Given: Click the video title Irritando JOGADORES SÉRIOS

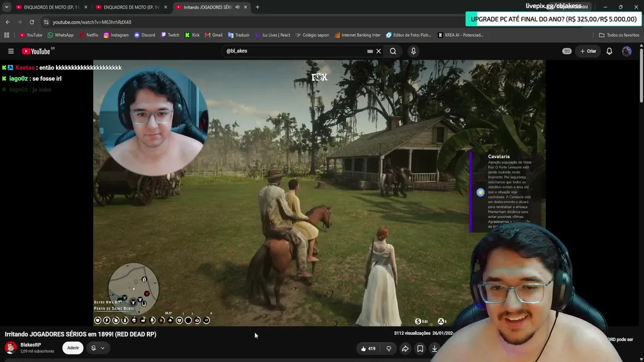Looking at the screenshot, I should [80, 334].
